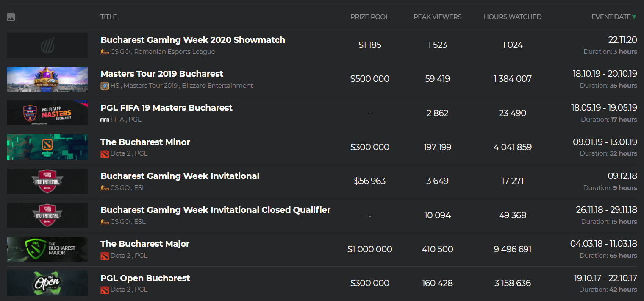Open Bucharest Gaming Week Invitational Closed Qualifier
The image size is (644, 301).
click(215, 210)
